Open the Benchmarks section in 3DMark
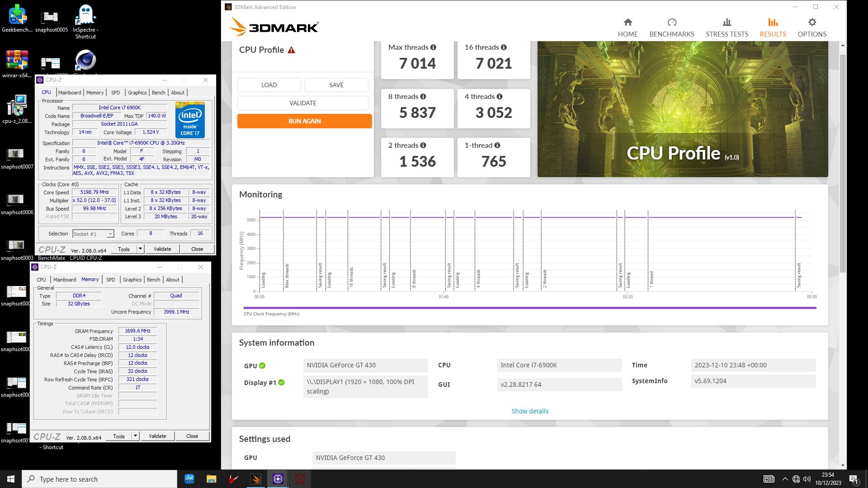The image size is (868, 488). [671, 28]
